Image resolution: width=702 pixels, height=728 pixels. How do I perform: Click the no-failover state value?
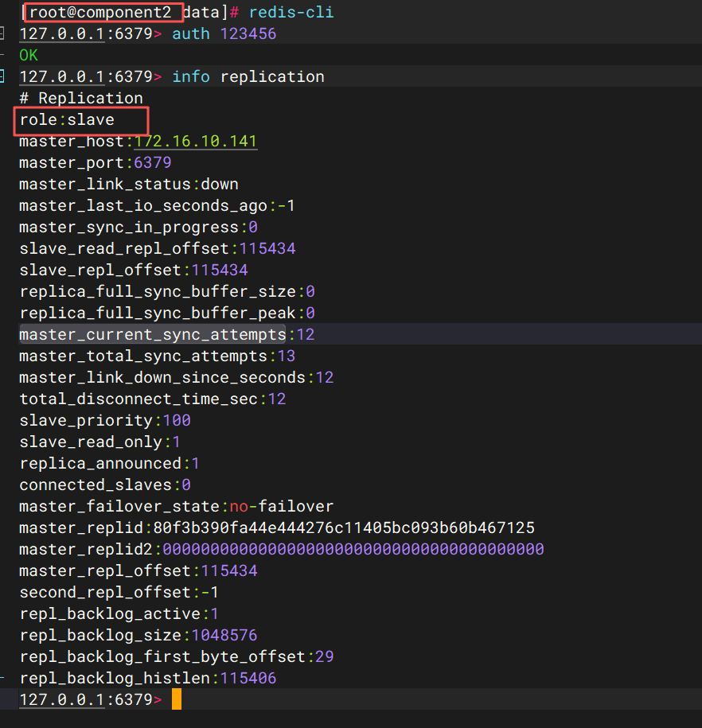pyautogui.click(x=282, y=506)
